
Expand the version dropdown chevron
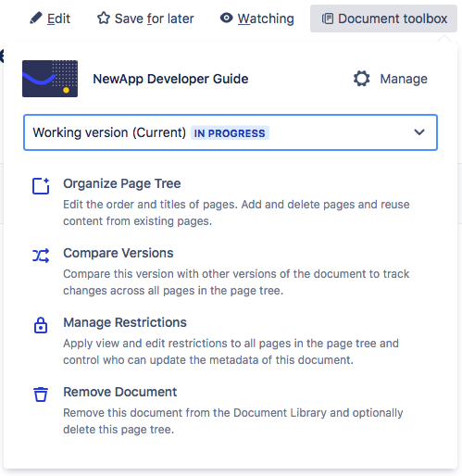click(x=419, y=132)
